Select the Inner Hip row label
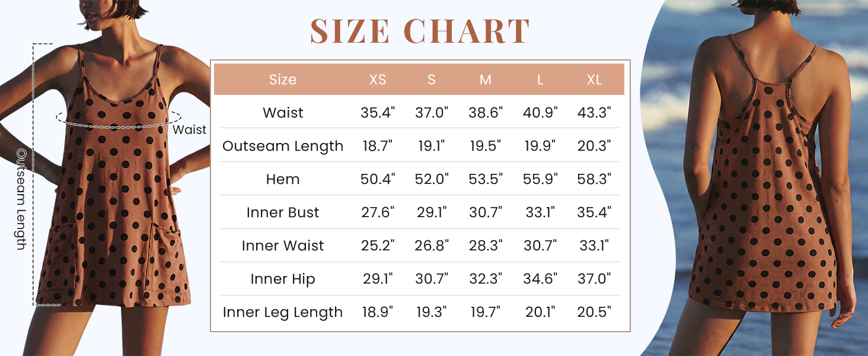This screenshot has width=868, height=356. (283, 279)
